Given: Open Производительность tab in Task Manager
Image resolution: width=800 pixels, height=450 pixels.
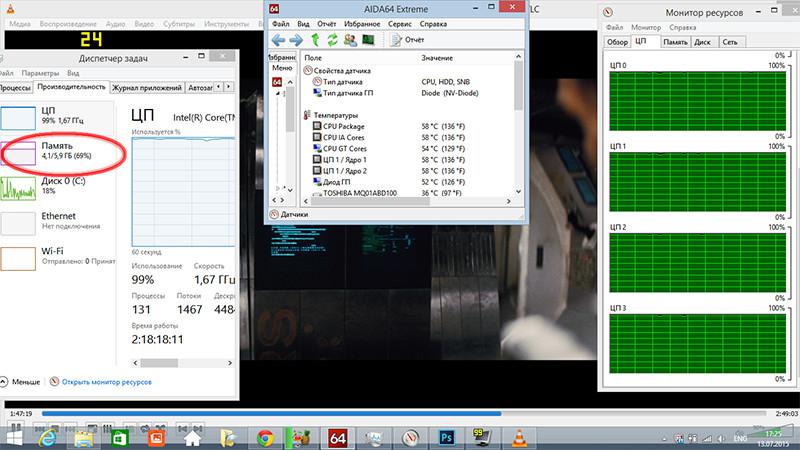Looking at the screenshot, I should click(x=71, y=87).
